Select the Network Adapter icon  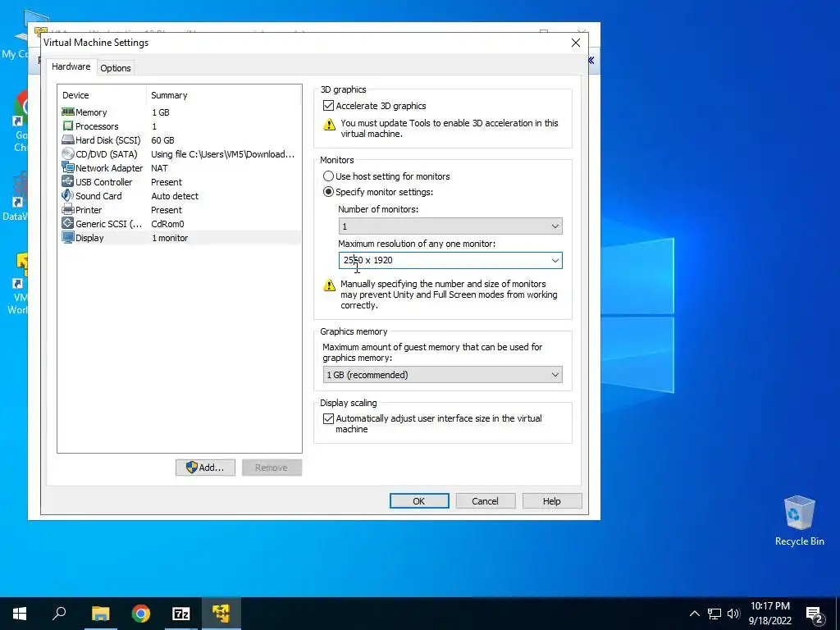(x=67, y=167)
